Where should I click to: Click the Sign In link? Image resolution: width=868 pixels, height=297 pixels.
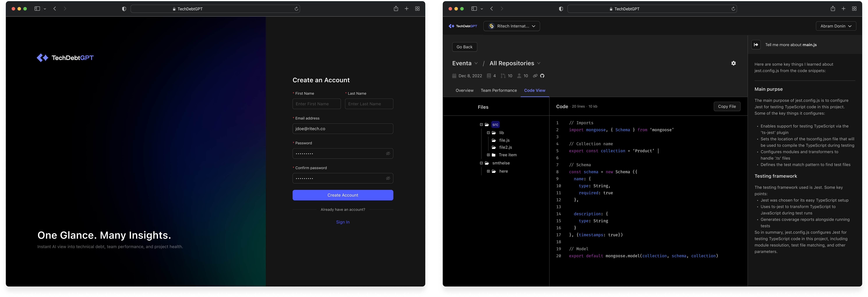[x=343, y=222]
